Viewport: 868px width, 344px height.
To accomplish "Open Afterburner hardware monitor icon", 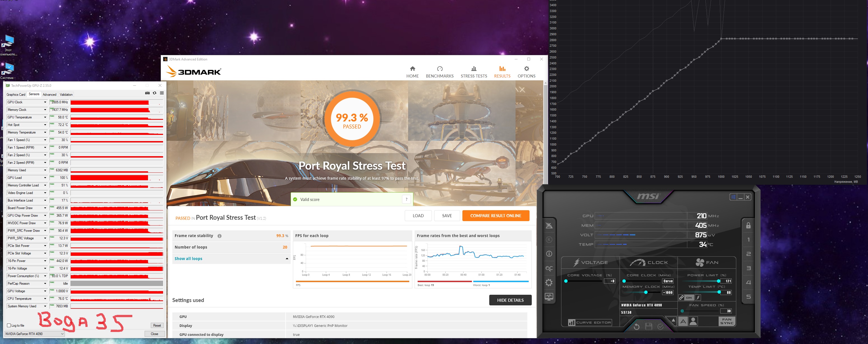I will pos(549,297).
